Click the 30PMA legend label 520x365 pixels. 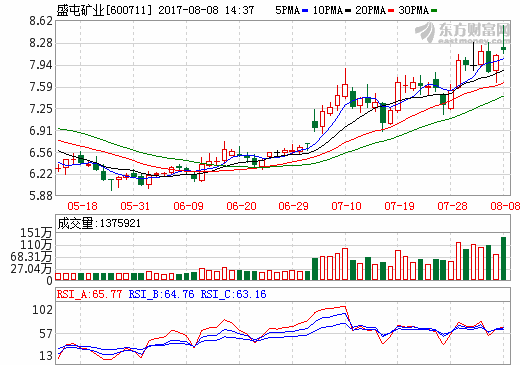click(x=413, y=10)
